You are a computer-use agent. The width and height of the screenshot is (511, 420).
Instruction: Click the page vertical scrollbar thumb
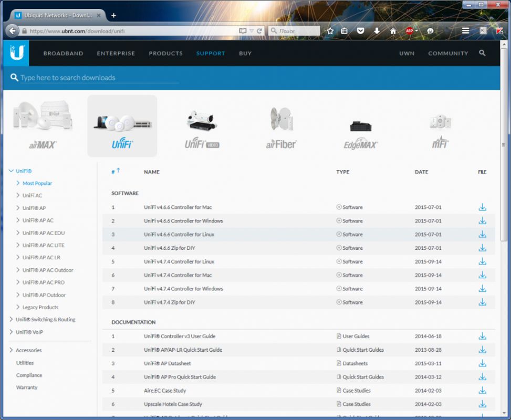click(504, 145)
